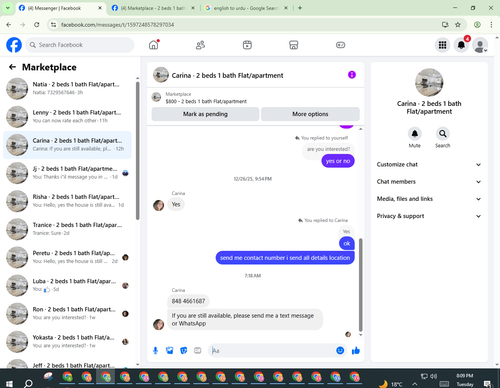Screen dimensions: 500x388
Task: Open the listing photo in right panel
Action: (429, 82)
